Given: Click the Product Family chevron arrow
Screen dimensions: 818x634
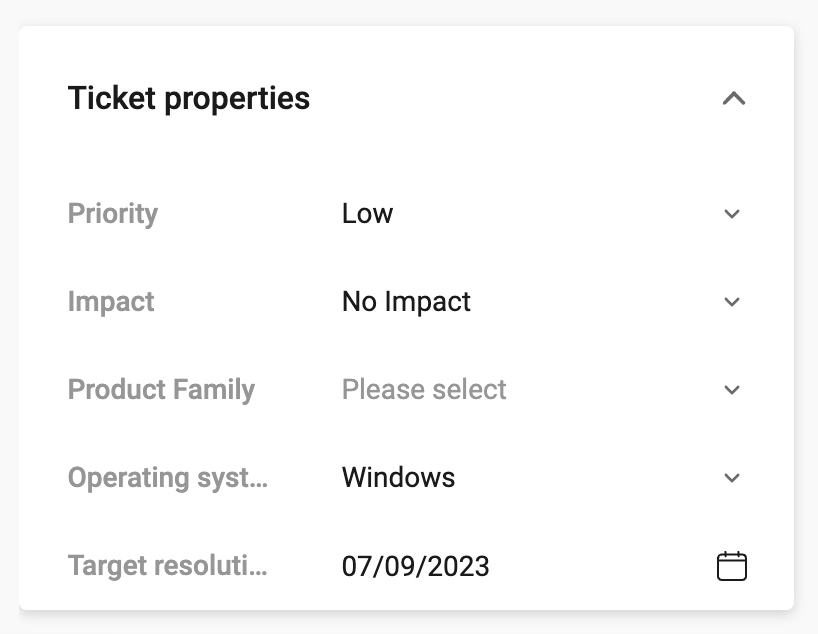Looking at the screenshot, I should [732, 390].
